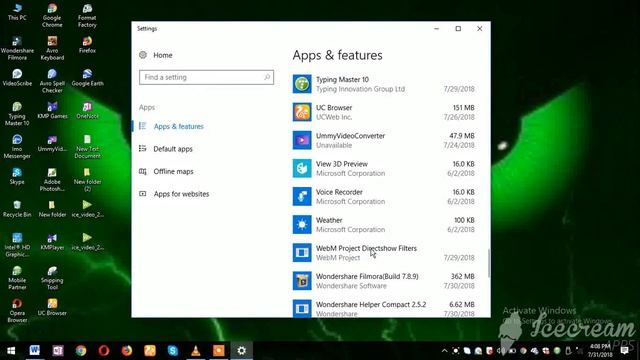Image resolution: width=640 pixels, height=360 pixels.
Task: Open Apps for websites section
Action: (181, 194)
